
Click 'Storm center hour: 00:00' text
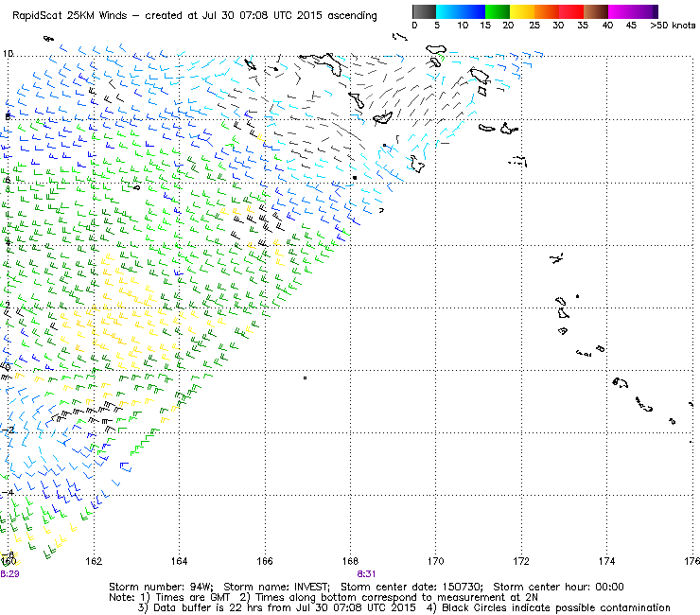[x=558, y=587]
